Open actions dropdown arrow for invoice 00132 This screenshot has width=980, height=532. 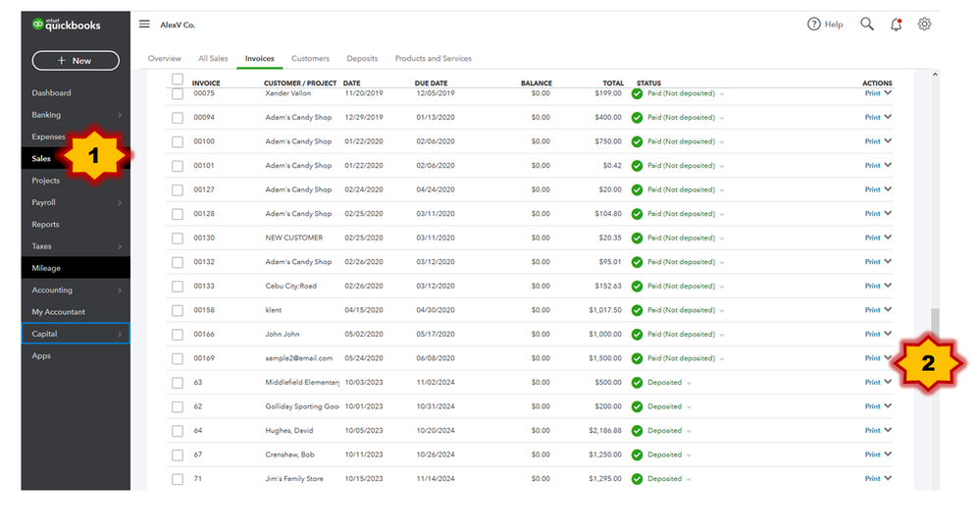click(x=888, y=261)
